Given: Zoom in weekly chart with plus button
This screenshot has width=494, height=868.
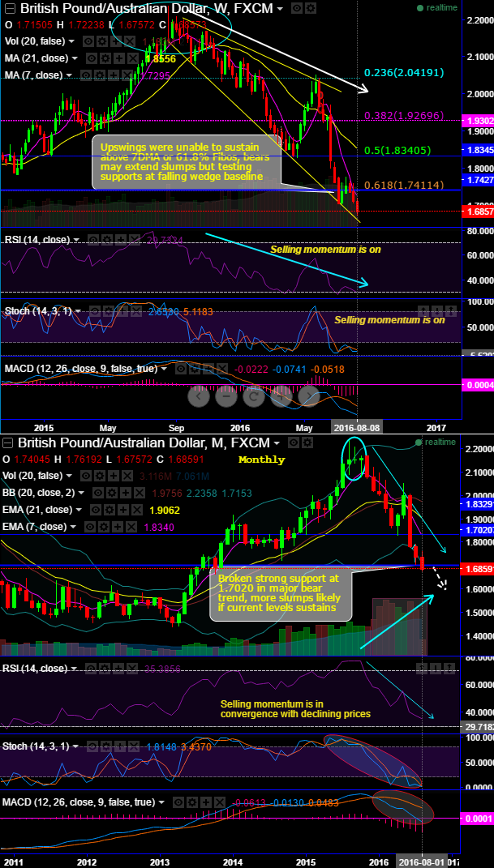Looking at the screenshot, I should [281, 396].
